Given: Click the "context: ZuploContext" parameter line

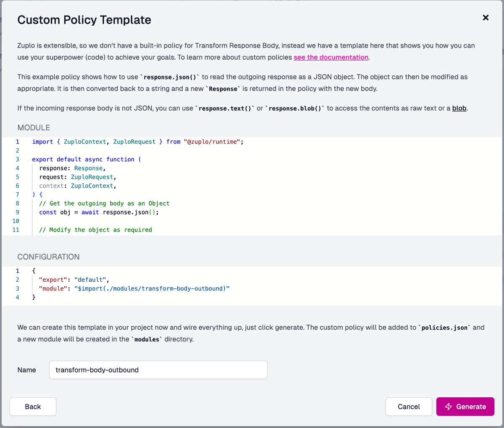Looking at the screenshot, I should pos(77,186).
